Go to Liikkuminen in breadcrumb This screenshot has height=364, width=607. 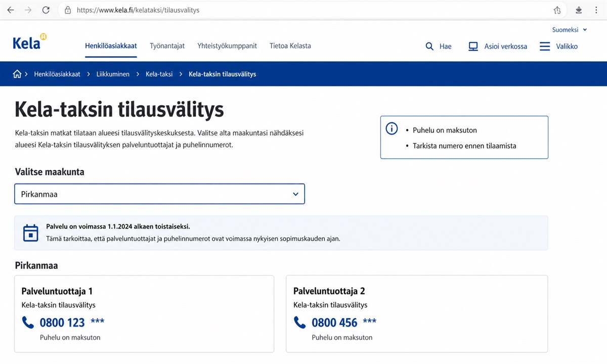[113, 74]
